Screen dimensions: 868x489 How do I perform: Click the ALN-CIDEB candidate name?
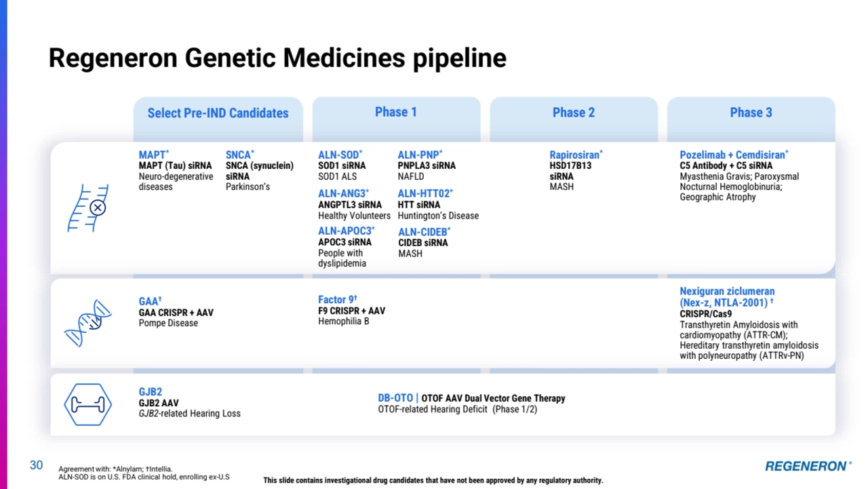pyautogui.click(x=425, y=233)
